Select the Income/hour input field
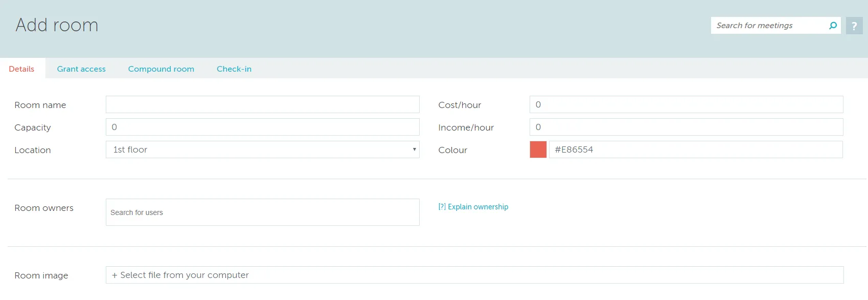Viewport: 868px width, 300px height. [686, 127]
